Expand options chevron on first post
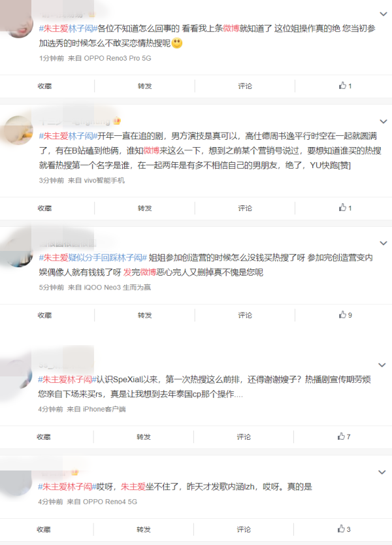Screen dimensions: 392x545 coord(384,14)
